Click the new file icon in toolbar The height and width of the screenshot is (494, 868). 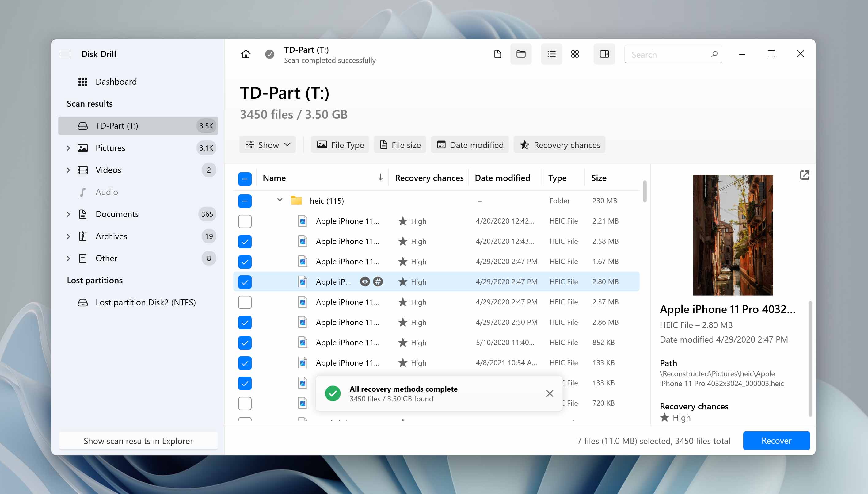(x=498, y=54)
